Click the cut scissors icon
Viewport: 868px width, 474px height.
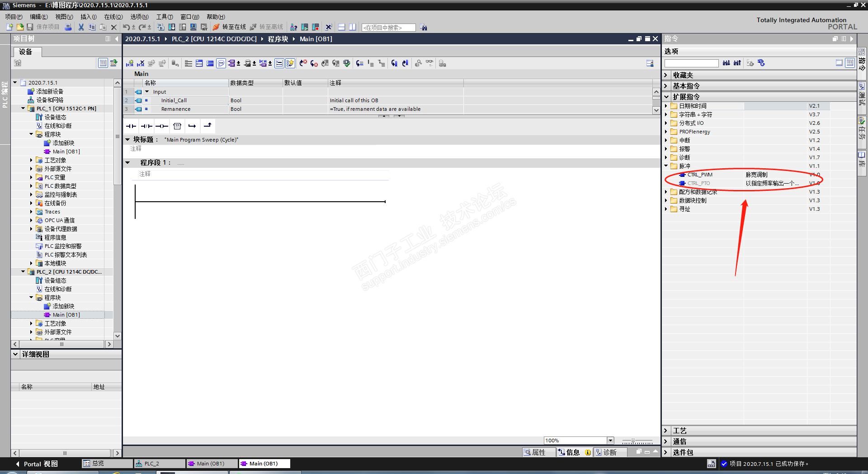pyautogui.click(x=81, y=27)
